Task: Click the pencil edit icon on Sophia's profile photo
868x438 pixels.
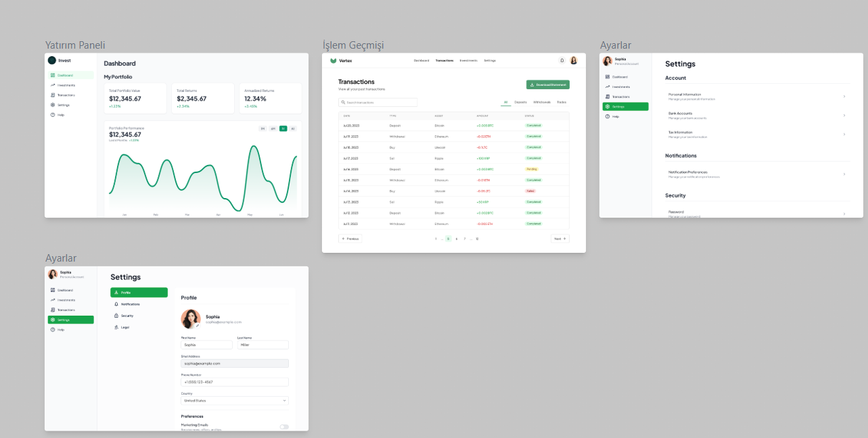Action: coord(198,326)
